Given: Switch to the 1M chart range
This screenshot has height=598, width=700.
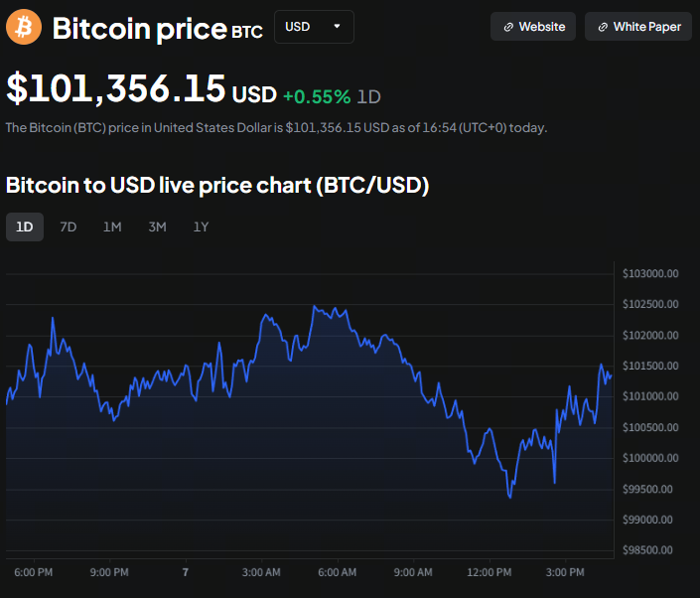Looking at the screenshot, I should point(112,226).
